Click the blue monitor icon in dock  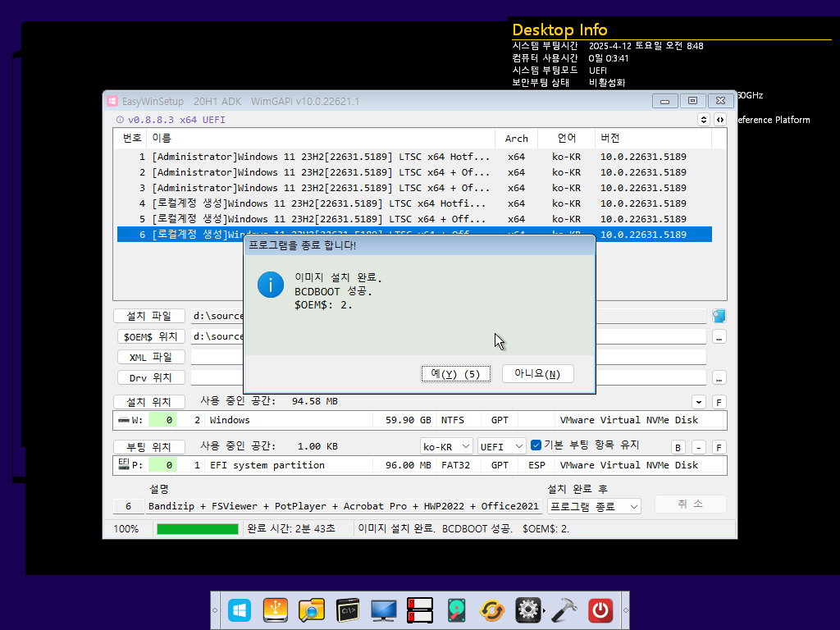tap(384, 610)
